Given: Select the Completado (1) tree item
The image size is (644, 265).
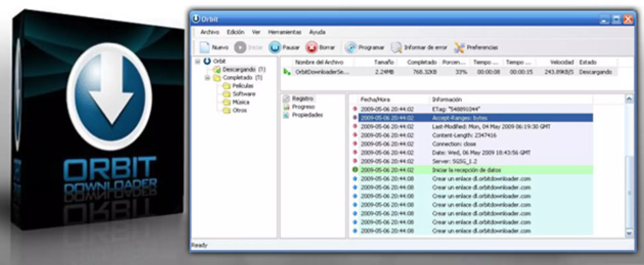Looking at the screenshot, I should pyautogui.click(x=243, y=78).
